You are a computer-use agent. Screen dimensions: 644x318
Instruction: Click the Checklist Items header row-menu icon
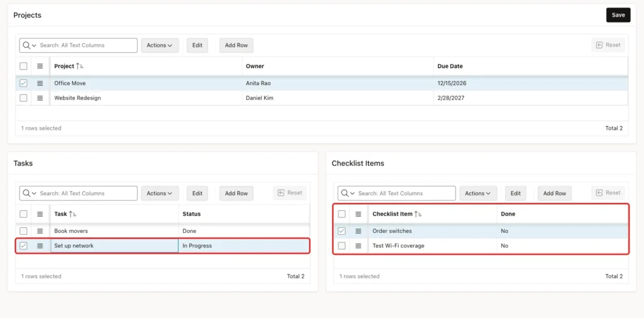(358, 214)
